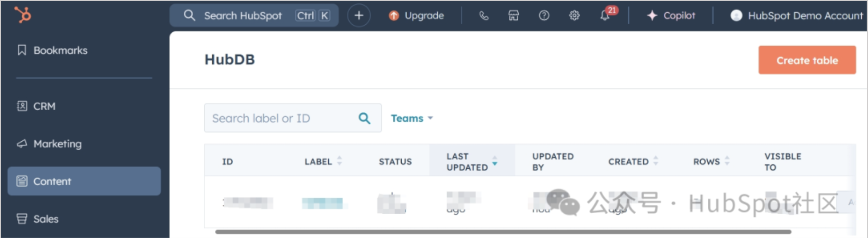The height and width of the screenshot is (238, 868).
Task: Click the plus quick-create icon
Action: [x=359, y=16]
